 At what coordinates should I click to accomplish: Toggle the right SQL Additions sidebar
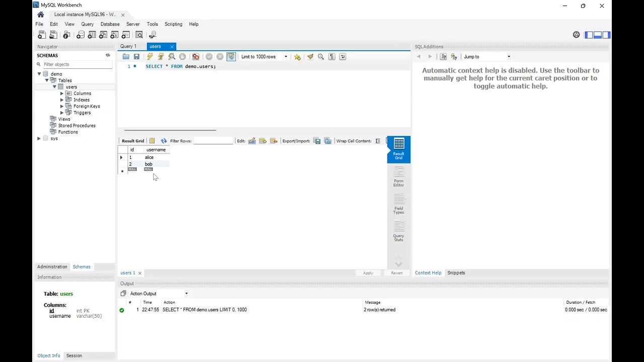coord(606,35)
